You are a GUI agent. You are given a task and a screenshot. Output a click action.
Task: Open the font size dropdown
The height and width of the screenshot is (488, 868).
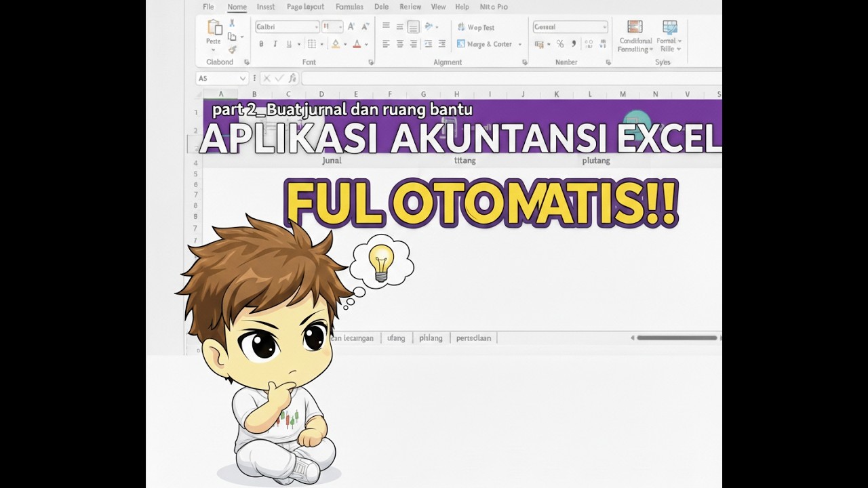pos(339,27)
